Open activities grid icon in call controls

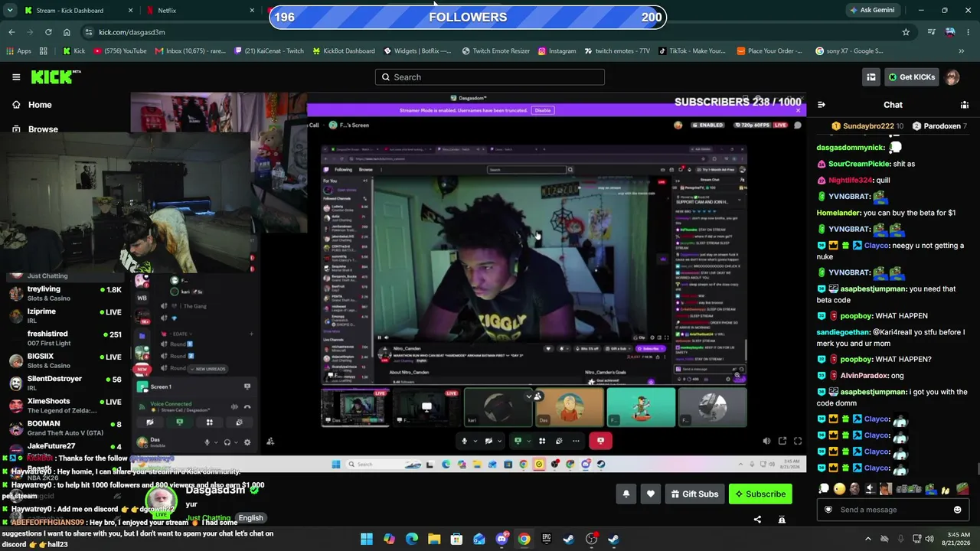pos(542,441)
